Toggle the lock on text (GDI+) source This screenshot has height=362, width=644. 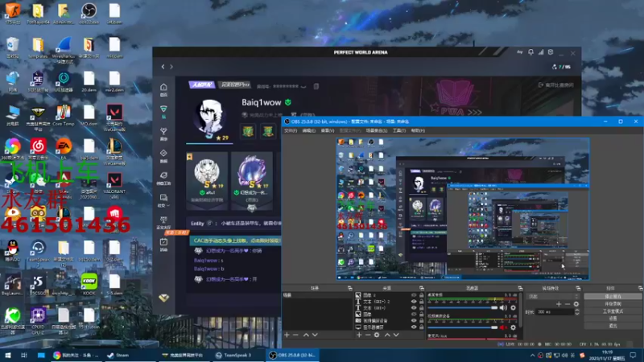click(421, 308)
